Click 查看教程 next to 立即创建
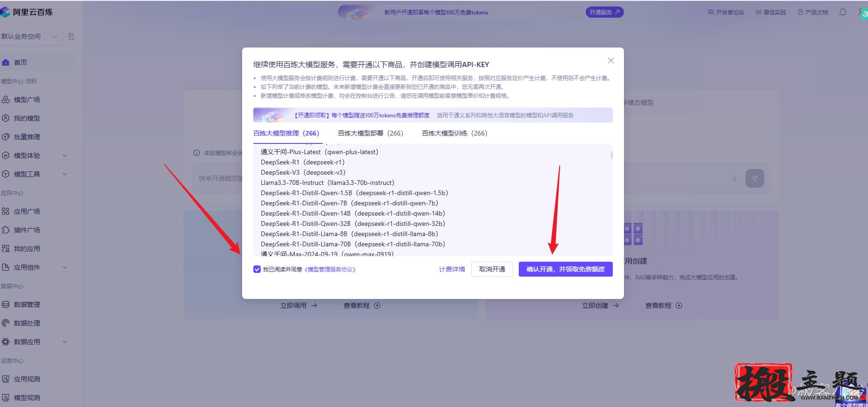 664,305
